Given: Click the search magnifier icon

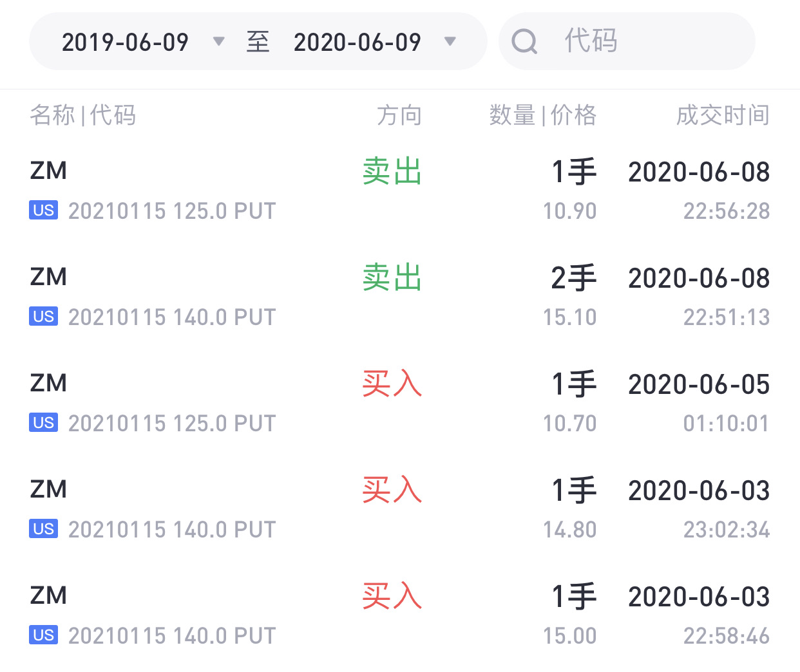Looking at the screenshot, I should 524,42.
